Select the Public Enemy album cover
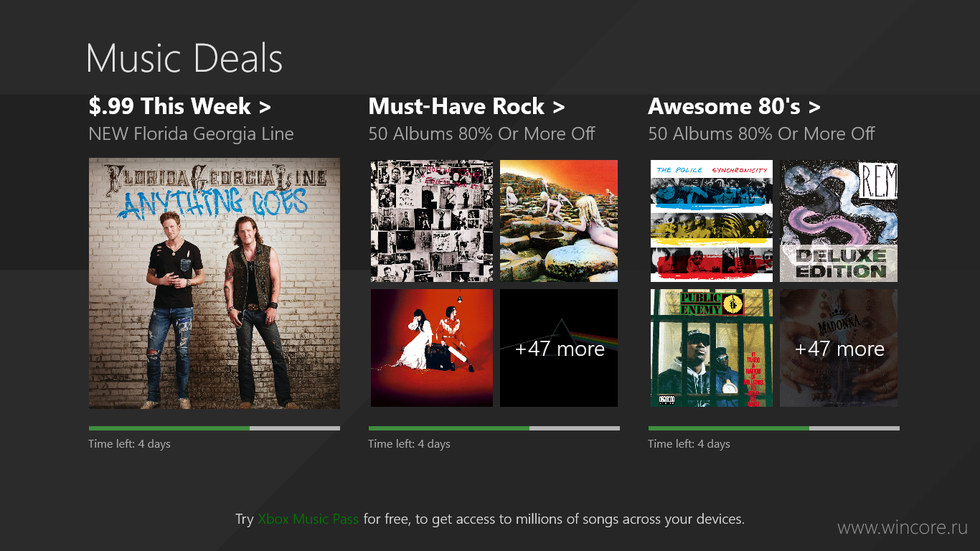 pos(712,348)
